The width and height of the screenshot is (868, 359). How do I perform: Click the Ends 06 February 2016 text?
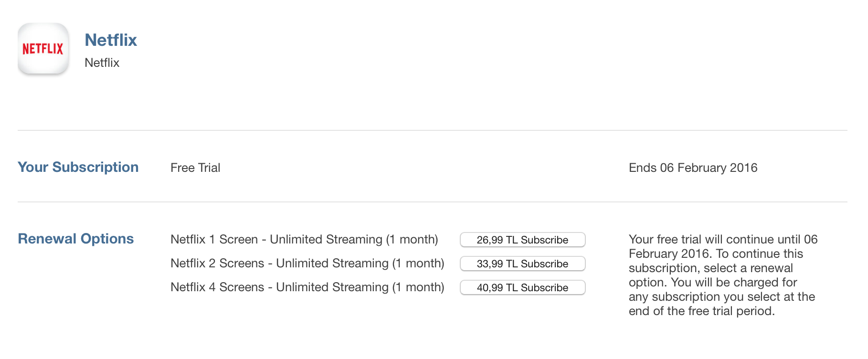click(x=693, y=168)
